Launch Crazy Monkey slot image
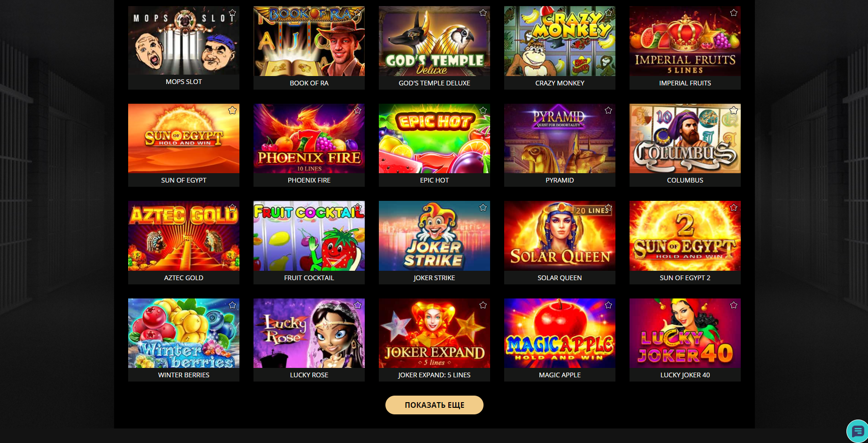The image size is (868, 443). coord(560,41)
